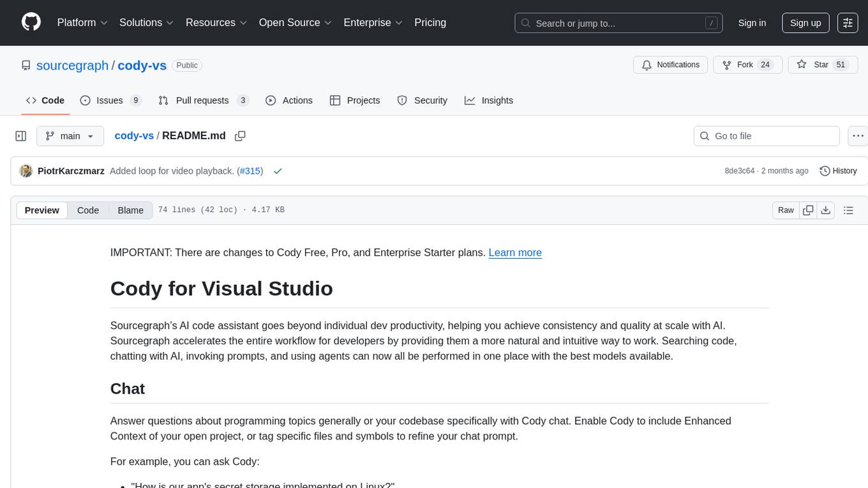Open the sourcegraph owner link
The height and width of the screenshot is (488, 868).
click(x=72, y=65)
